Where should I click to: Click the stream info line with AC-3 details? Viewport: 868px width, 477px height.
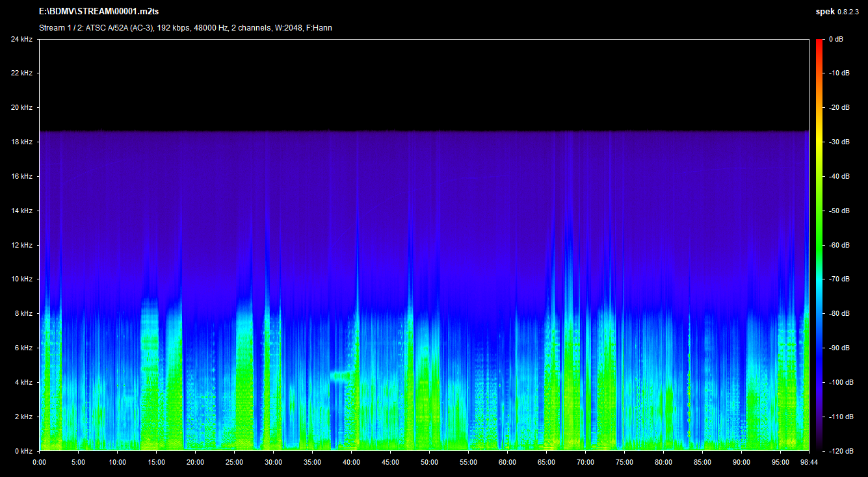coord(185,28)
